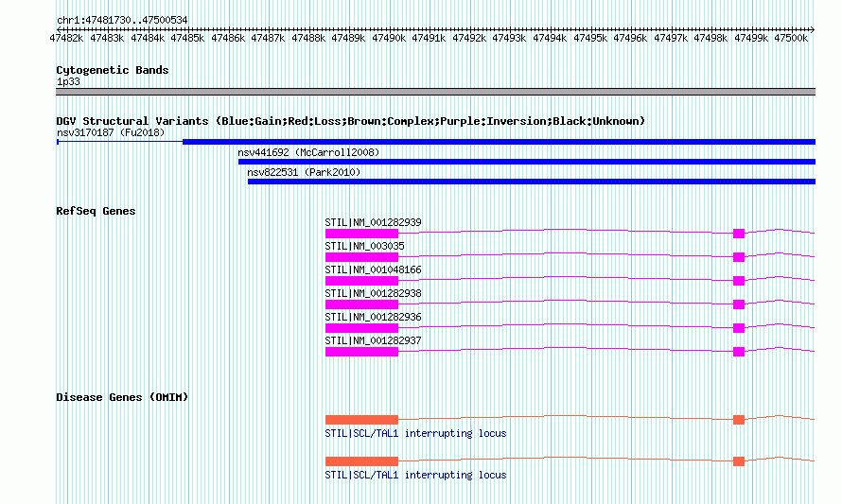842x504 pixels.
Task: Click the thick blue bar of nsv3170187
Action: [499, 142]
